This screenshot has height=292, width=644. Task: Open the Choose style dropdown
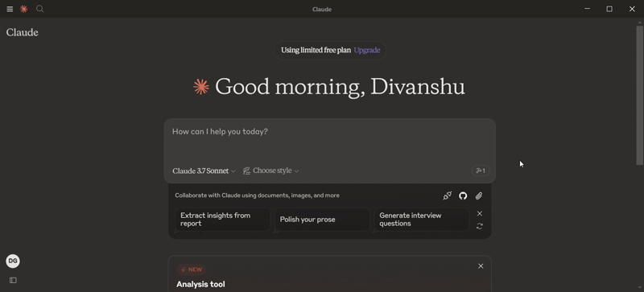(x=270, y=171)
